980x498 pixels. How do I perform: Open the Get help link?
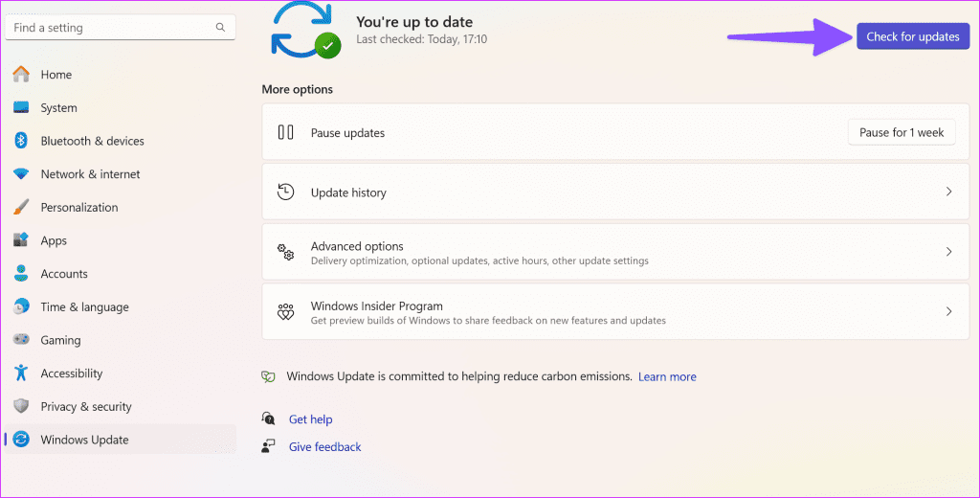tap(310, 419)
